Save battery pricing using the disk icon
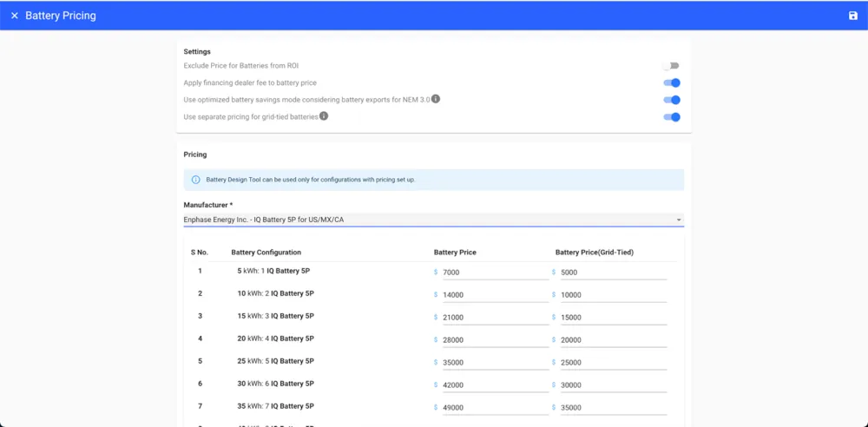Screen dimensions: 868x427 coord(853,16)
